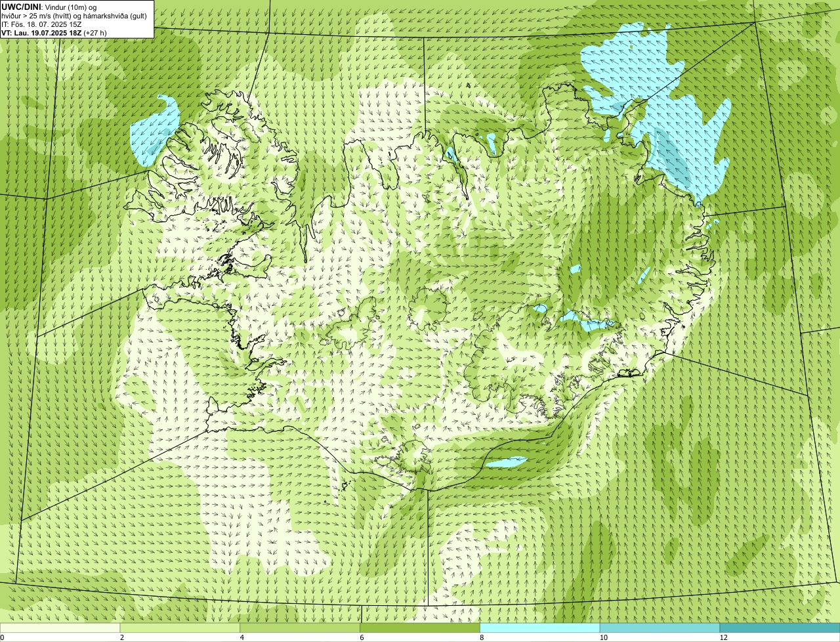The width and height of the screenshot is (840, 642).
Task: Click the light cyan 8–10 legend swatch
Action: [x=540, y=628]
